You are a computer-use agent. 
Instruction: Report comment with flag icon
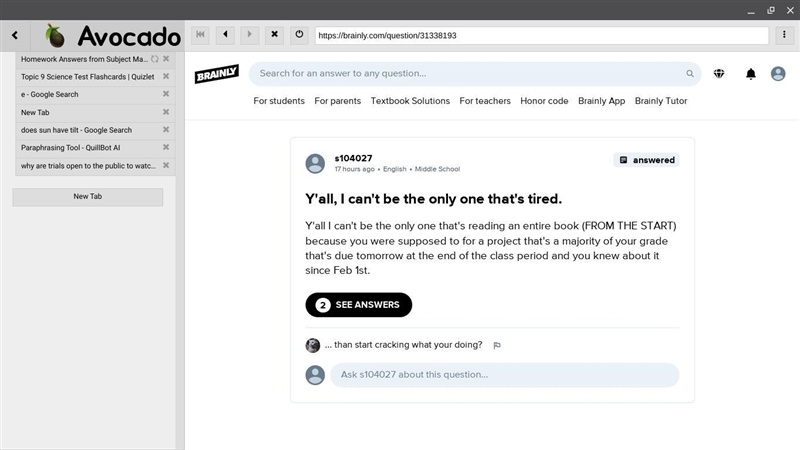click(x=497, y=345)
